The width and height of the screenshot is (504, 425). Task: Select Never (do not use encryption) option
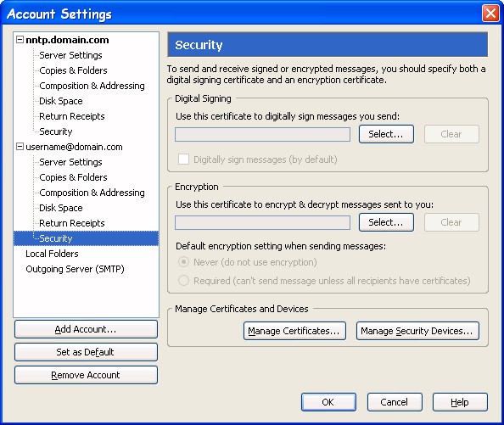coord(183,262)
